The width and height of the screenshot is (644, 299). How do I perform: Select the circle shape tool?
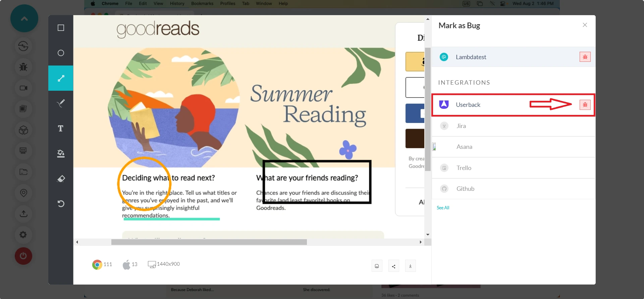click(x=61, y=53)
